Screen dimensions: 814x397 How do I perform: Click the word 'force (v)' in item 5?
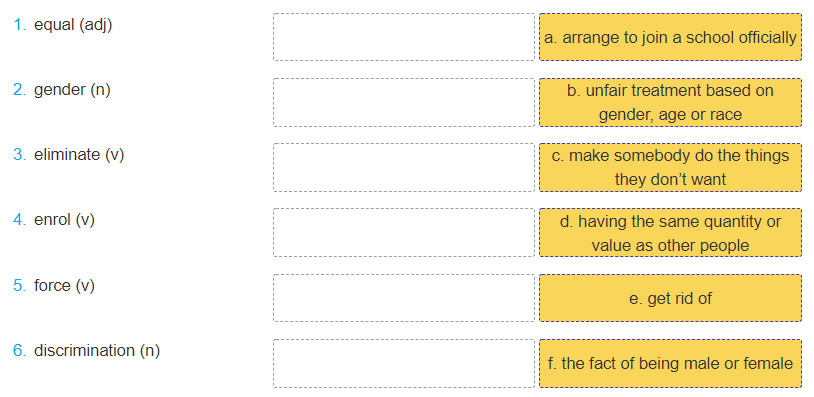point(64,285)
